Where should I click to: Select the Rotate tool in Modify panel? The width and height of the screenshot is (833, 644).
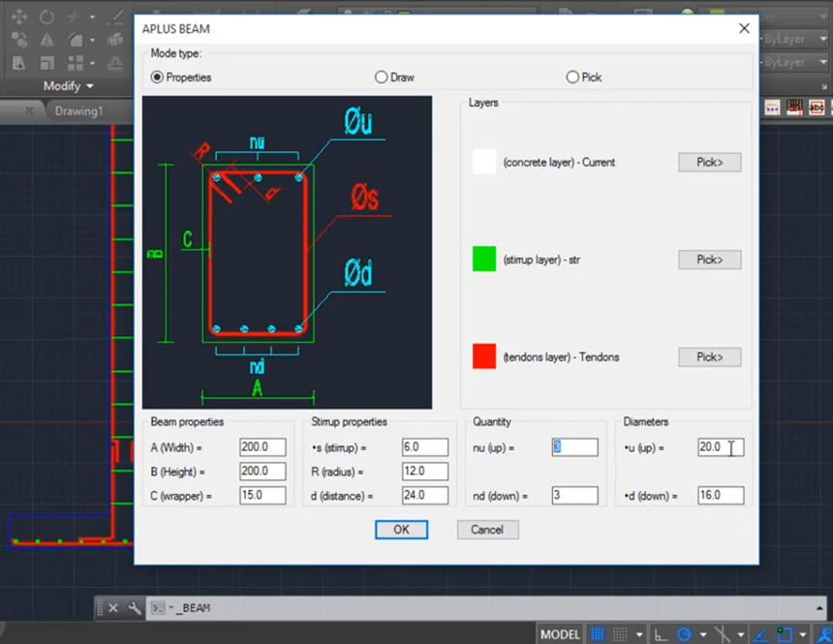click(46, 16)
